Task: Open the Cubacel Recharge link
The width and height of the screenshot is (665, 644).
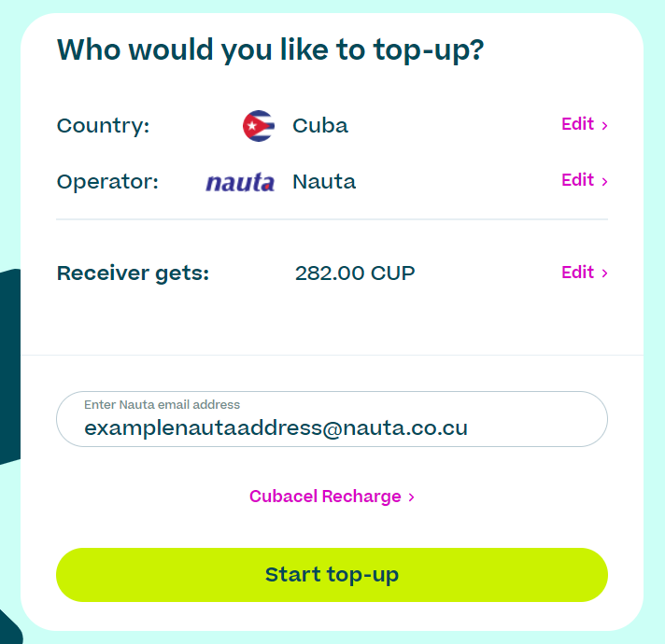Action: tap(332, 497)
